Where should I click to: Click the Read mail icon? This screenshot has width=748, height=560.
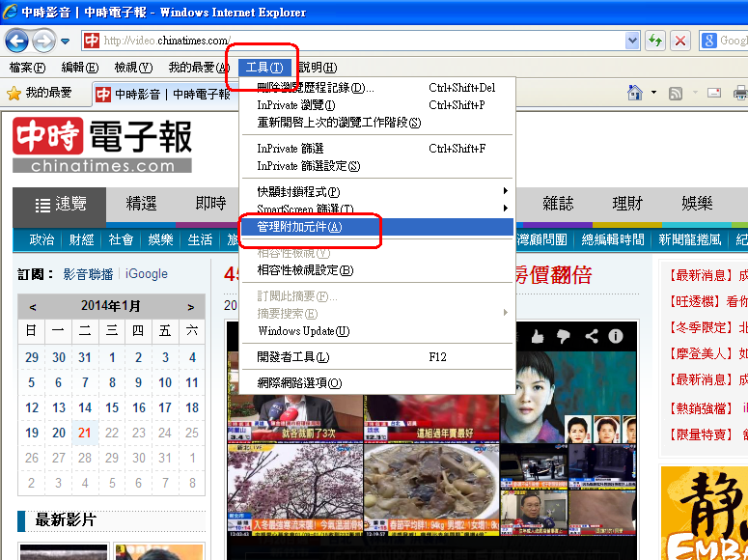pos(713,93)
